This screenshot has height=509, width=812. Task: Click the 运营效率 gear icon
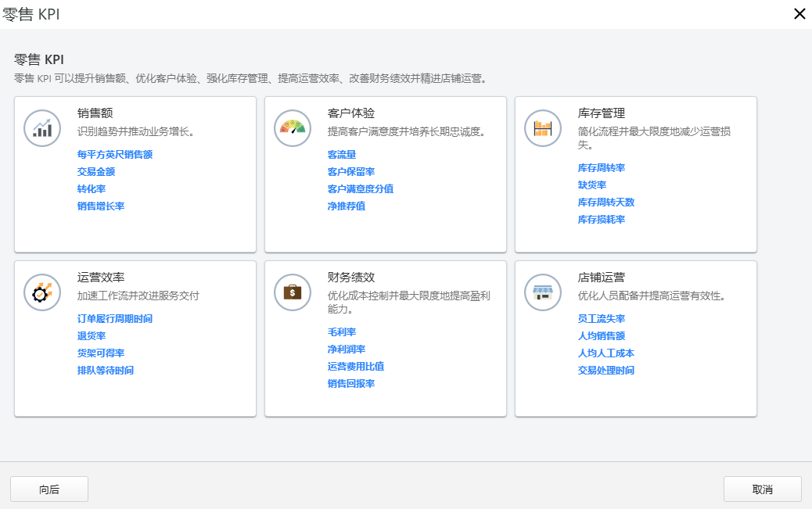click(x=42, y=292)
